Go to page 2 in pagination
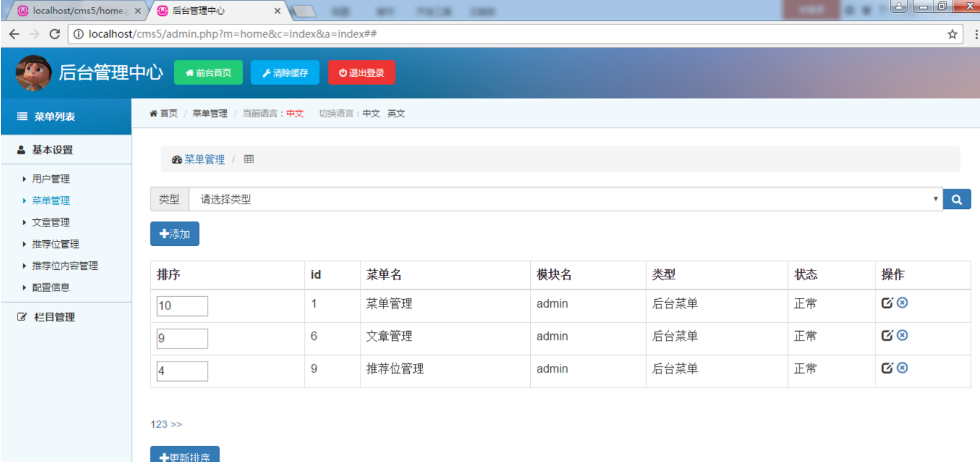Screen dimensions: 980x462 point(159,424)
